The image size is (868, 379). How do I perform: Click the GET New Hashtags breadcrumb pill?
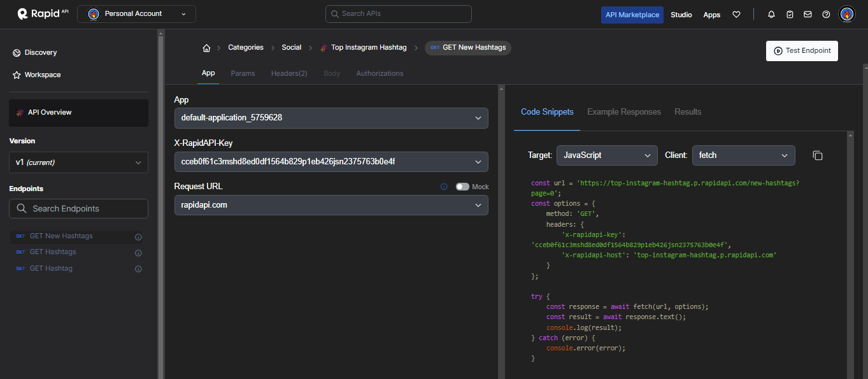pos(468,48)
